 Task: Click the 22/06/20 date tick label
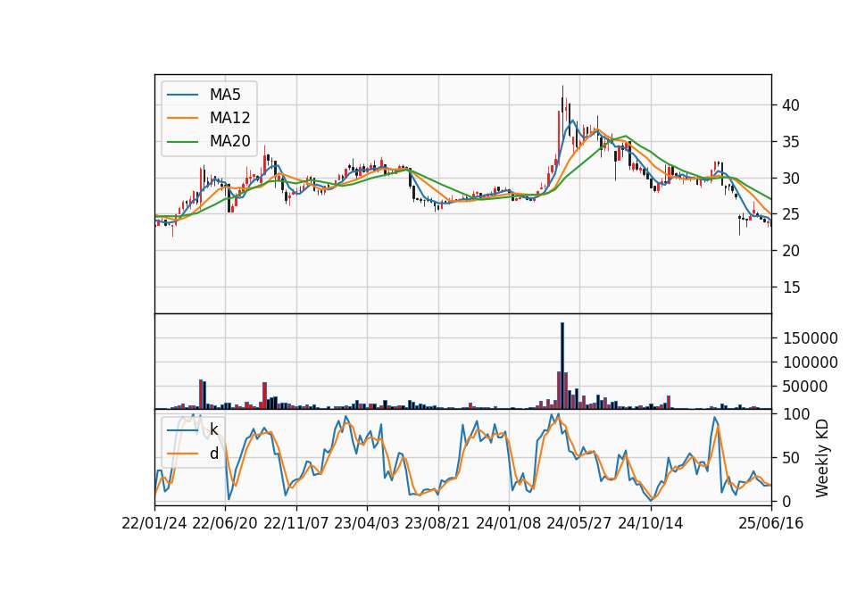pyautogui.click(x=225, y=524)
